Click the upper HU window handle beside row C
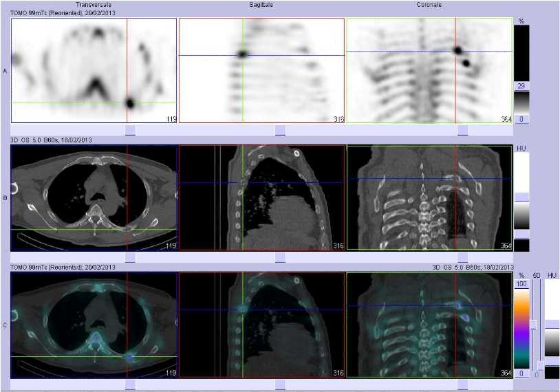560x392 pixels. [x=552, y=324]
